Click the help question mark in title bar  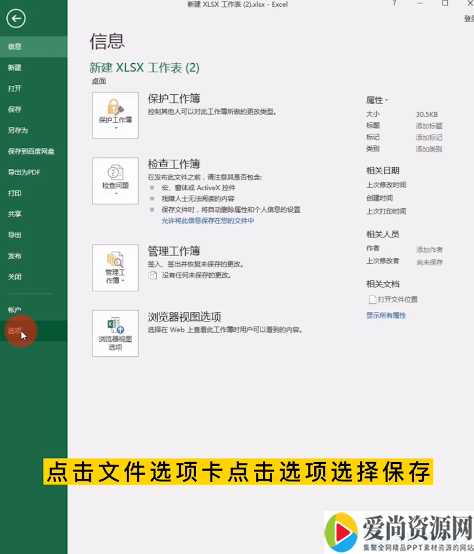pos(394,4)
